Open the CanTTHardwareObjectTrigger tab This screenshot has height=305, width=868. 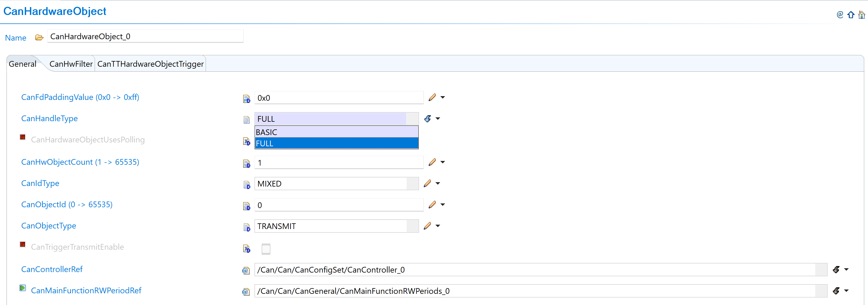coord(150,64)
